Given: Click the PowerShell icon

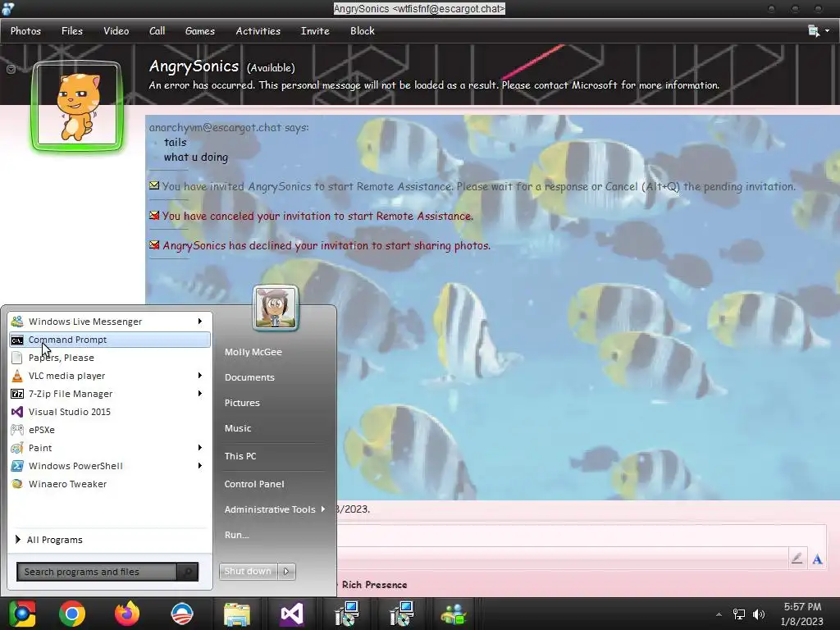Looking at the screenshot, I should click(x=17, y=466).
